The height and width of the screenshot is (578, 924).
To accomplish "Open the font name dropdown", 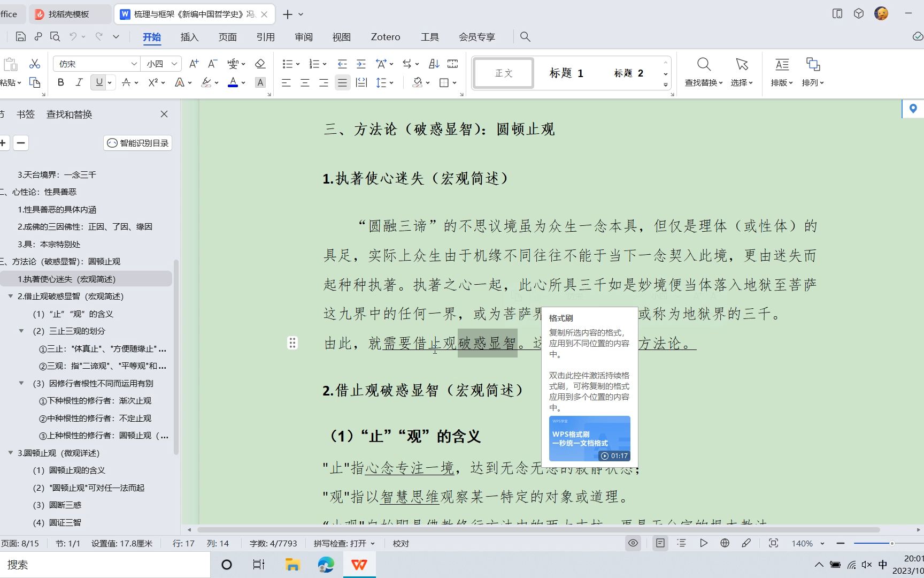I will [x=134, y=64].
